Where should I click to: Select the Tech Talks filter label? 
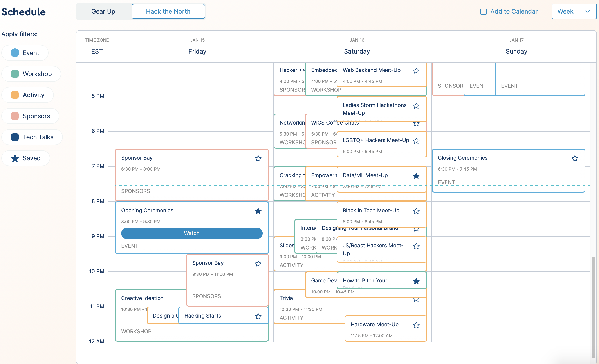tap(38, 137)
